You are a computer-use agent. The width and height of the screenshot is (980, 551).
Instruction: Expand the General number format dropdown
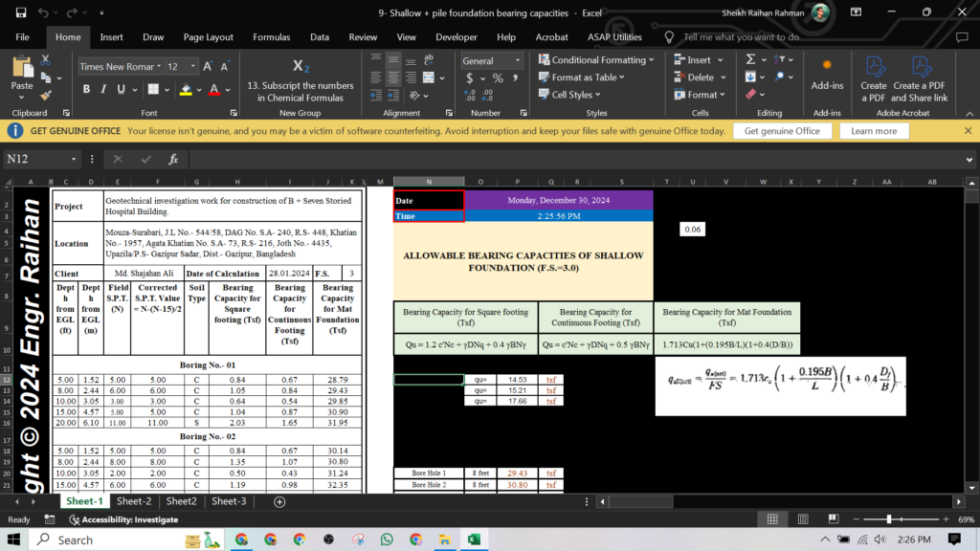pyautogui.click(x=518, y=60)
